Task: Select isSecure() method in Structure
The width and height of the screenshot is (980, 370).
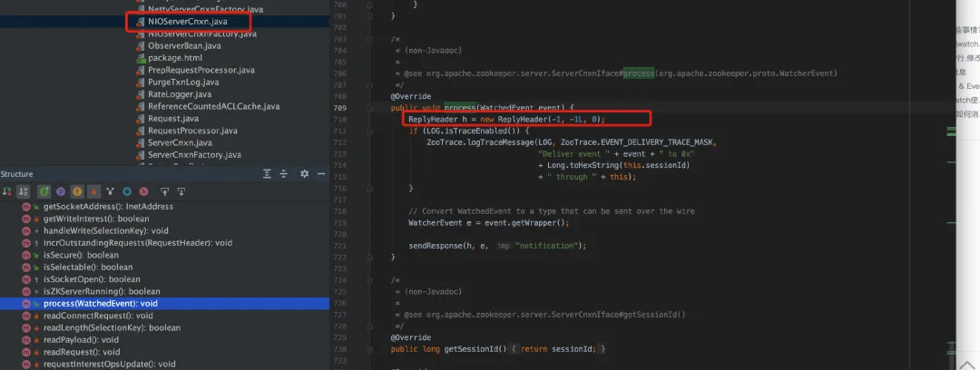Action: [81, 255]
